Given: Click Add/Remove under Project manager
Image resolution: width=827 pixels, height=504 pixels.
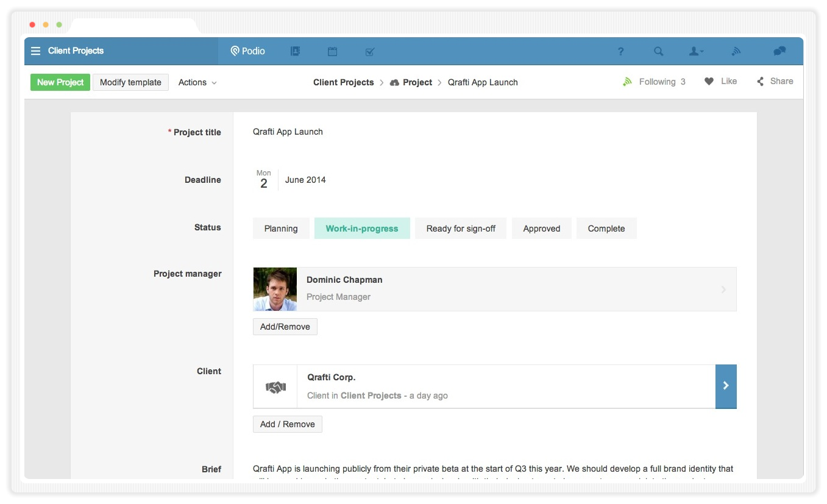Looking at the screenshot, I should (285, 327).
